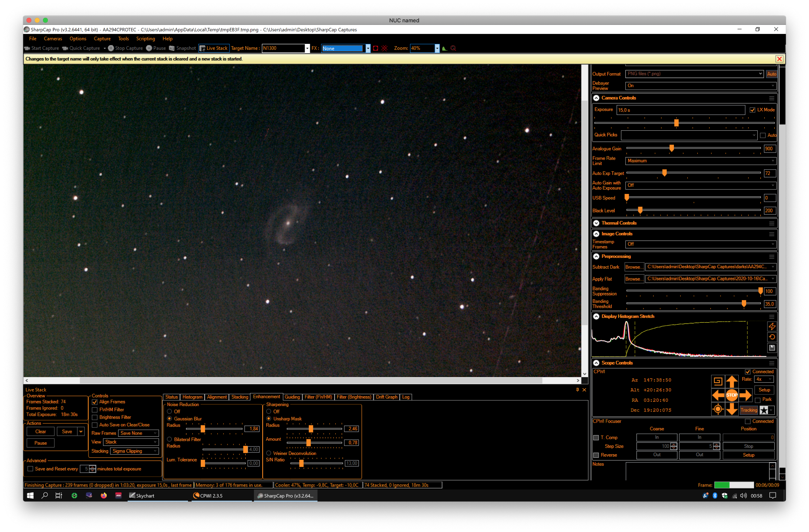The image size is (809, 532).
Task: Click the Gaussian Blur Radius slider handle
Action: [x=203, y=429]
